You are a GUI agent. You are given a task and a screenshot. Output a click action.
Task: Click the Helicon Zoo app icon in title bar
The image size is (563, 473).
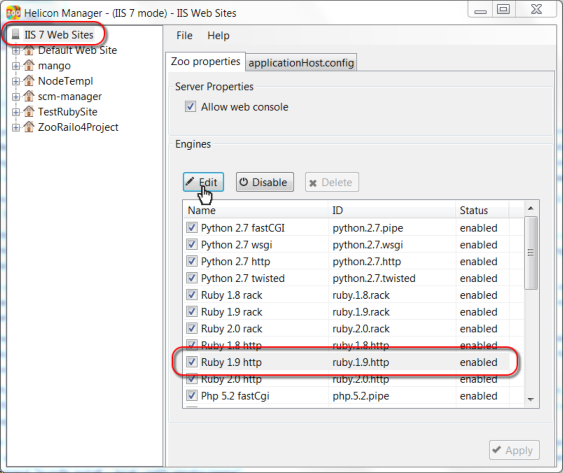[13, 13]
